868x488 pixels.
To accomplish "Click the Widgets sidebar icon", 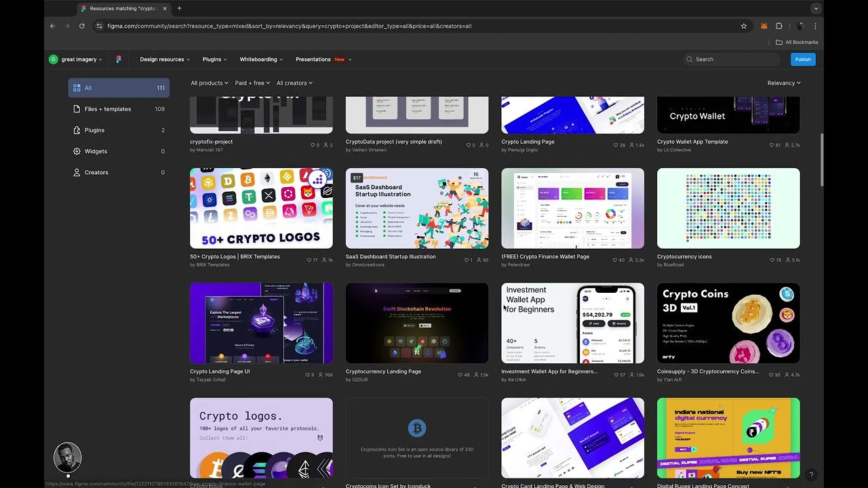I will click(77, 151).
